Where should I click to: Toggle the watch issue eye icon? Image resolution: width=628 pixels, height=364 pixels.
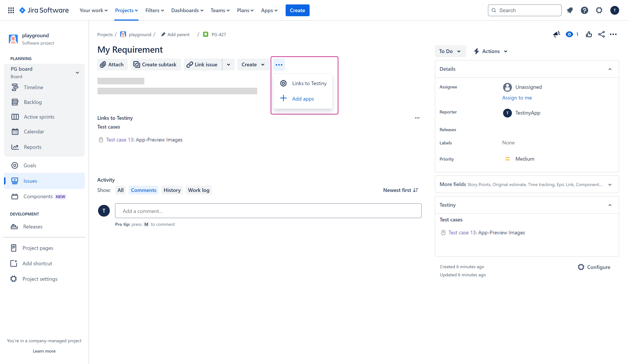point(569,34)
